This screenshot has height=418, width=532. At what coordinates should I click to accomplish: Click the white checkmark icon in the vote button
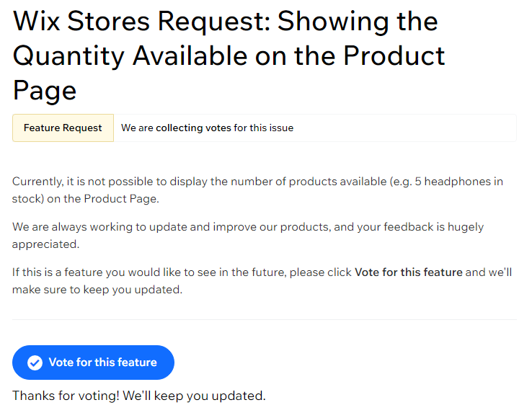(35, 363)
